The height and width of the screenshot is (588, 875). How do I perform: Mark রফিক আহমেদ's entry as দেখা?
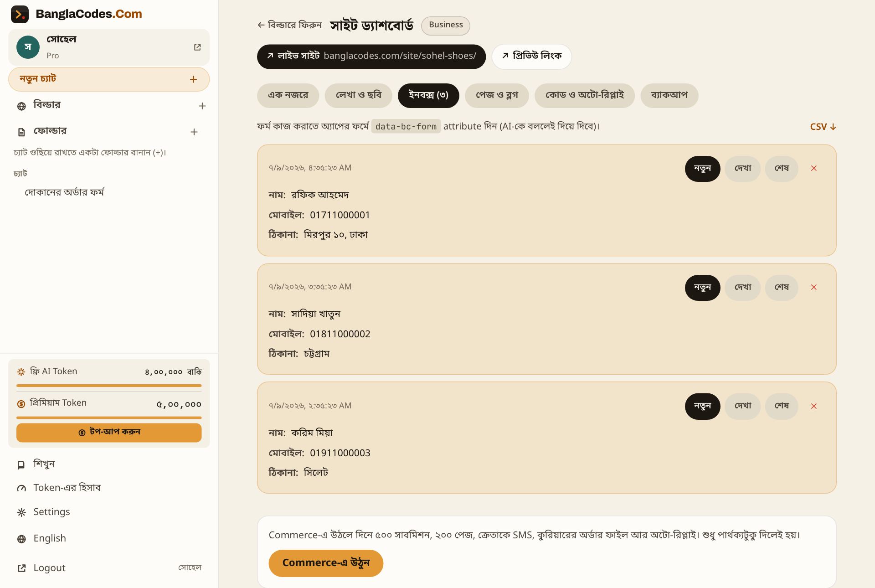coord(742,169)
